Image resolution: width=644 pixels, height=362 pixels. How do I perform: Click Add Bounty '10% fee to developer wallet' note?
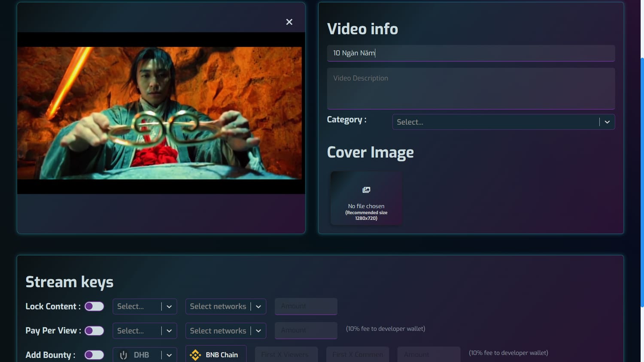pyautogui.click(x=508, y=353)
